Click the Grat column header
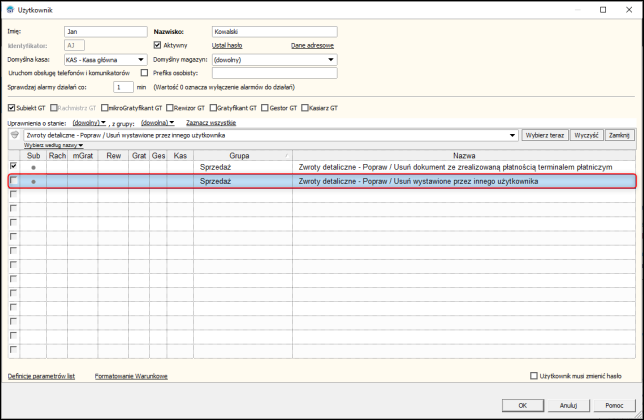The image size is (644, 420). point(139,156)
